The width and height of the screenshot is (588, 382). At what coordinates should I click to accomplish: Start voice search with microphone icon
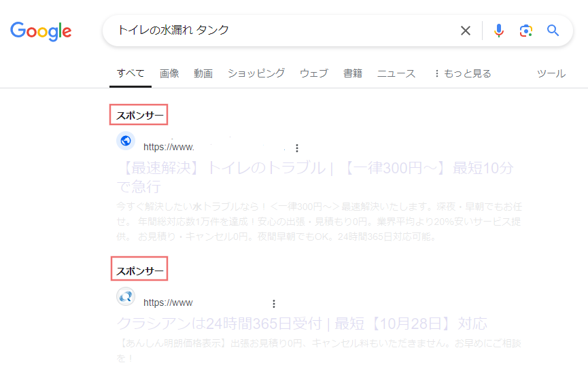(499, 31)
